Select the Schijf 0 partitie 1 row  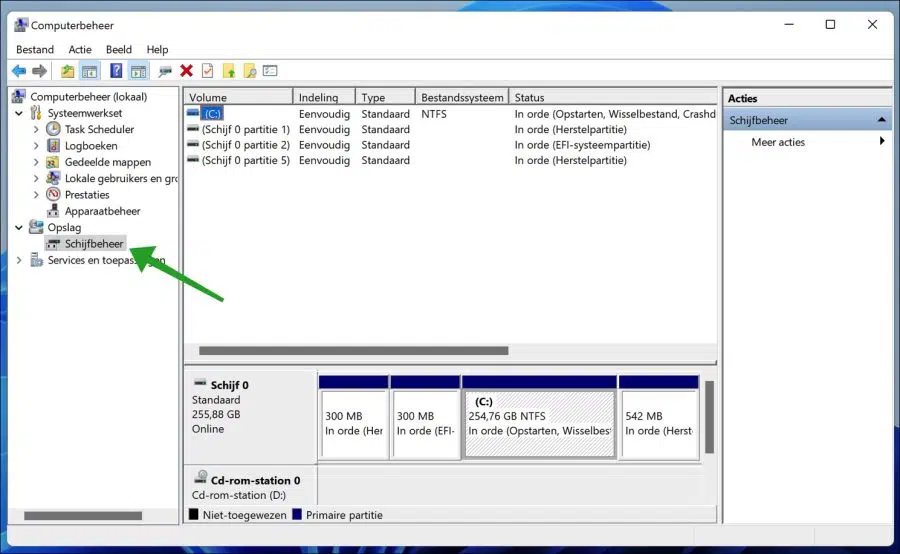(x=451, y=129)
